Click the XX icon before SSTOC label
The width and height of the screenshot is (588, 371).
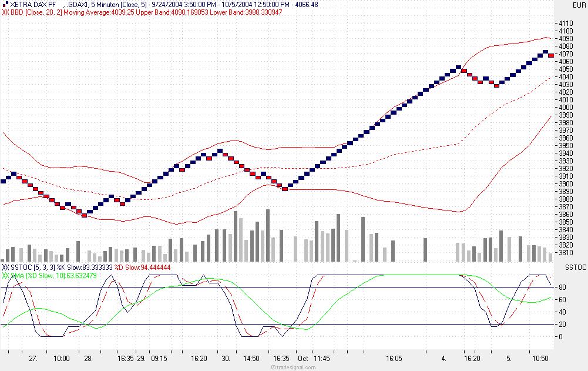tap(5, 268)
